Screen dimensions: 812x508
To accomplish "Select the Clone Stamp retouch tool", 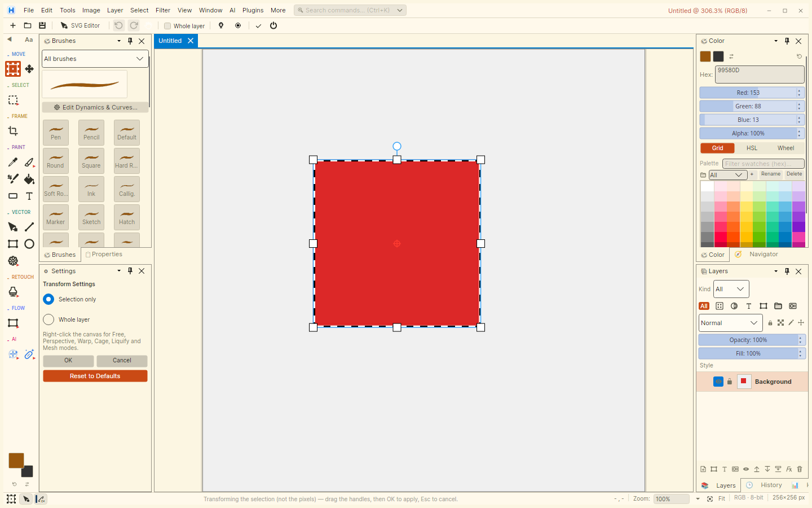I will tap(13, 292).
